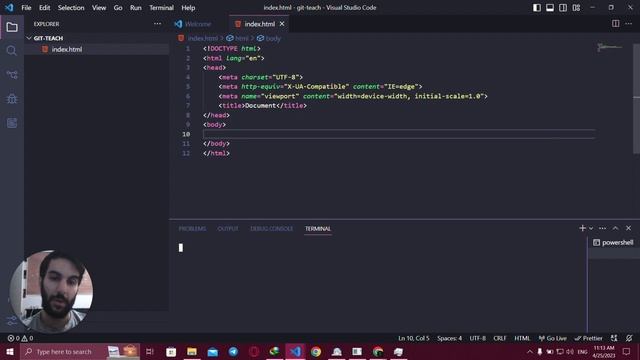Screen dimensions: 640x360
Task: Open the Source Control view
Action: tap(12, 75)
